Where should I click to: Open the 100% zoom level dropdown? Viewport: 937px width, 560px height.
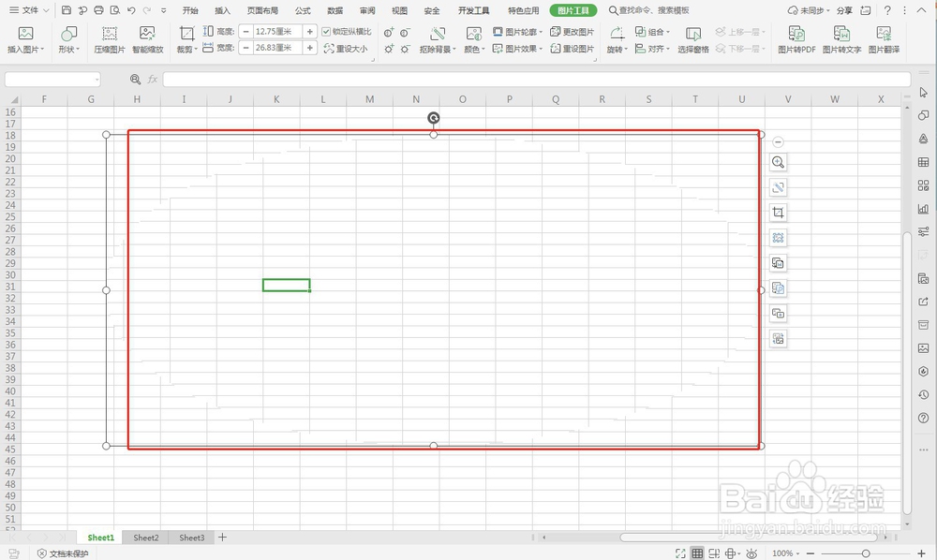(x=785, y=553)
